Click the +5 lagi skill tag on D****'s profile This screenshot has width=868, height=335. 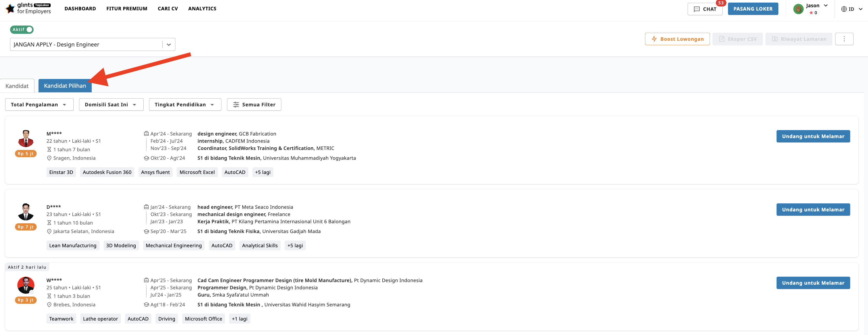[x=295, y=245]
